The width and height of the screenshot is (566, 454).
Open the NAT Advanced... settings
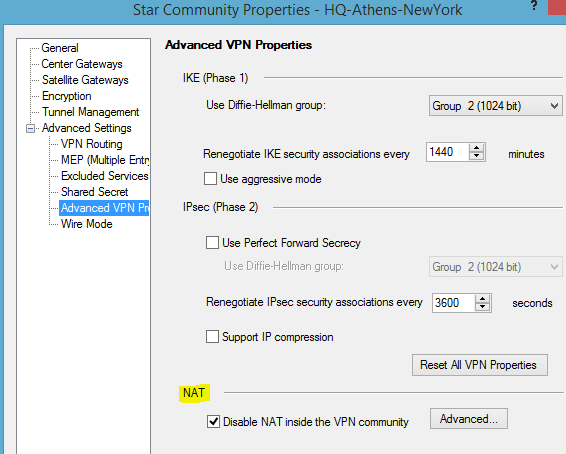point(469,419)
